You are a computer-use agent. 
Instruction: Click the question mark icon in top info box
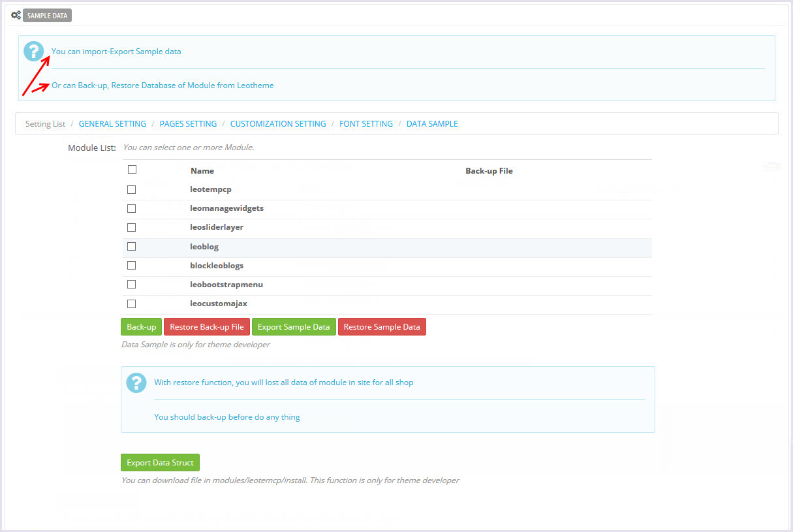pos(33,52)
